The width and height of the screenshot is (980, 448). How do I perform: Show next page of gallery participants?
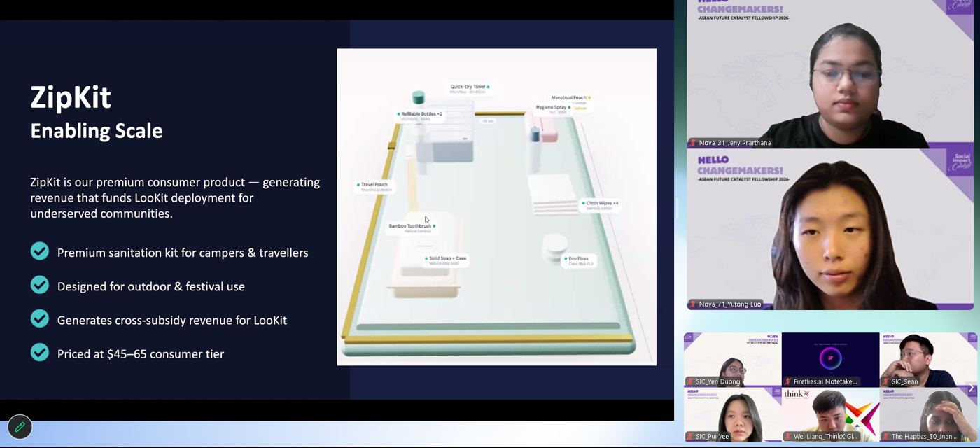[971, 388]
